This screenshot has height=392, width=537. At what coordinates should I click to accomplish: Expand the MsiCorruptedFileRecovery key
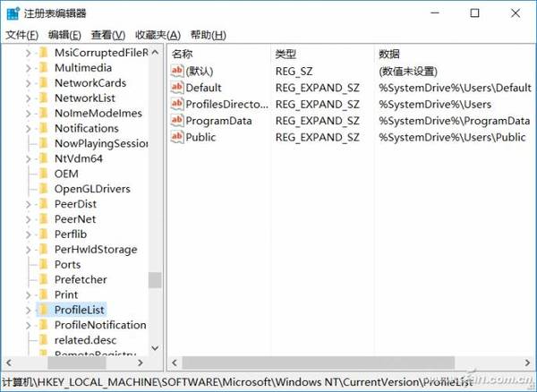[28, 53]
